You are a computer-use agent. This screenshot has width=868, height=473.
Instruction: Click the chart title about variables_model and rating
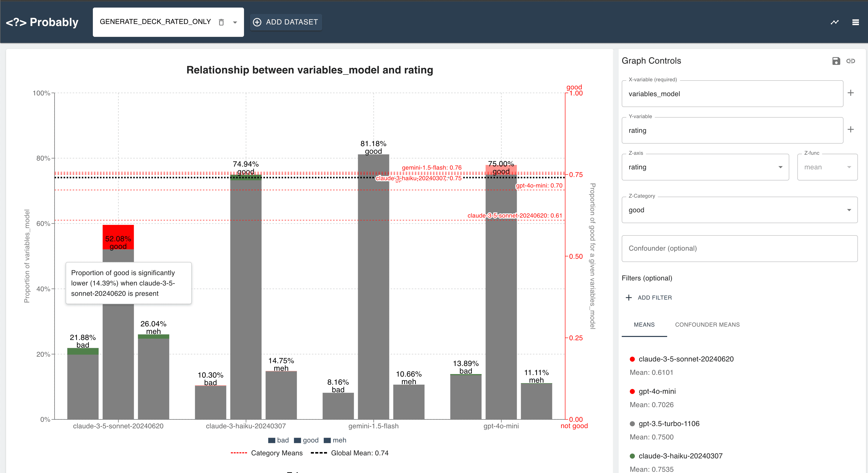pyautogui.click(x=310, y=70)
